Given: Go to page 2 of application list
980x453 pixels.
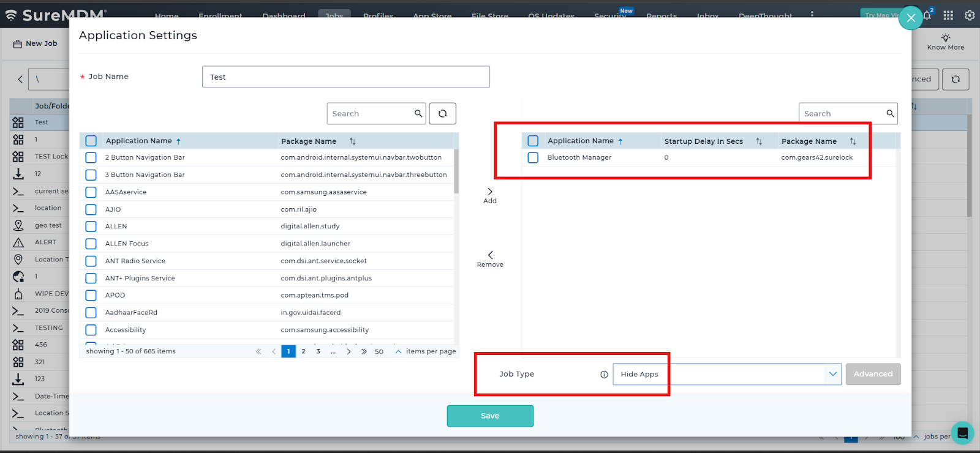Looking at the screenshot, I should click(x=303, y=351).
